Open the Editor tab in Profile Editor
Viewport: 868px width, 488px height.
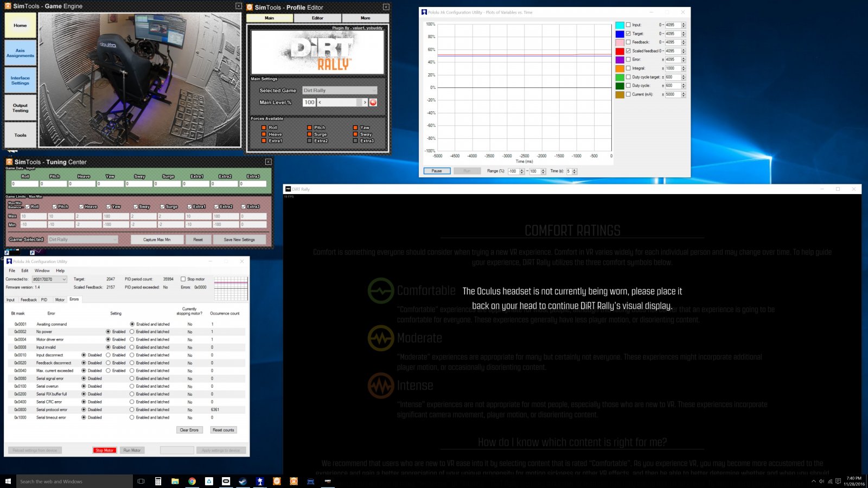[x=317, y=18]
